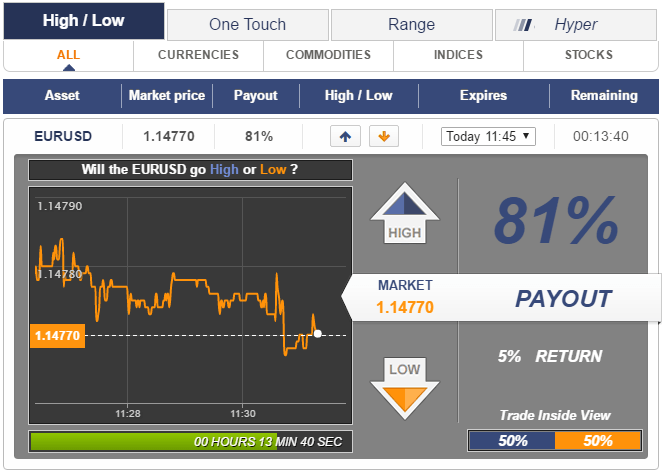
Task: Click the Hyper stripes icon
Action: [523, 25]
